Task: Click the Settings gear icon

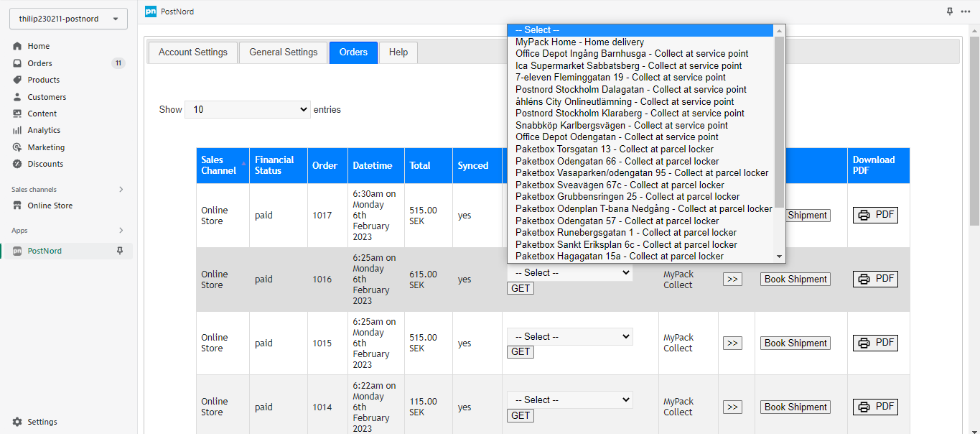Action: click(17, 422)
